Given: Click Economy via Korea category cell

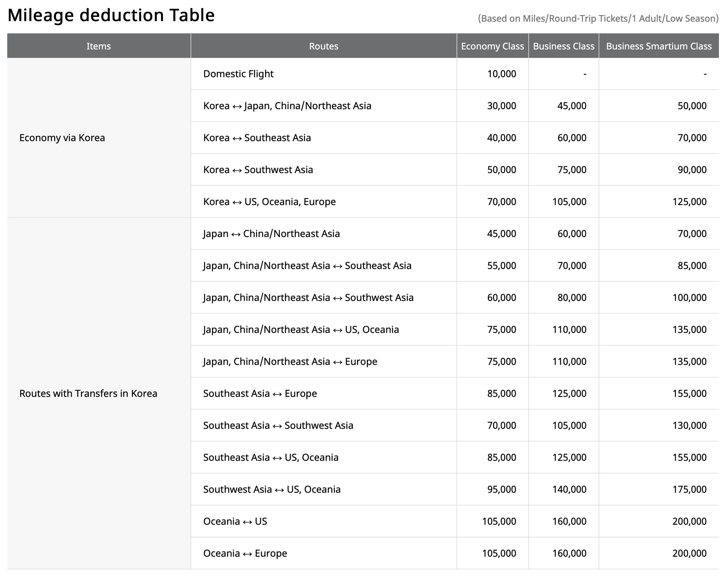Looking at the screenshot, I should [x=62, y=138].
